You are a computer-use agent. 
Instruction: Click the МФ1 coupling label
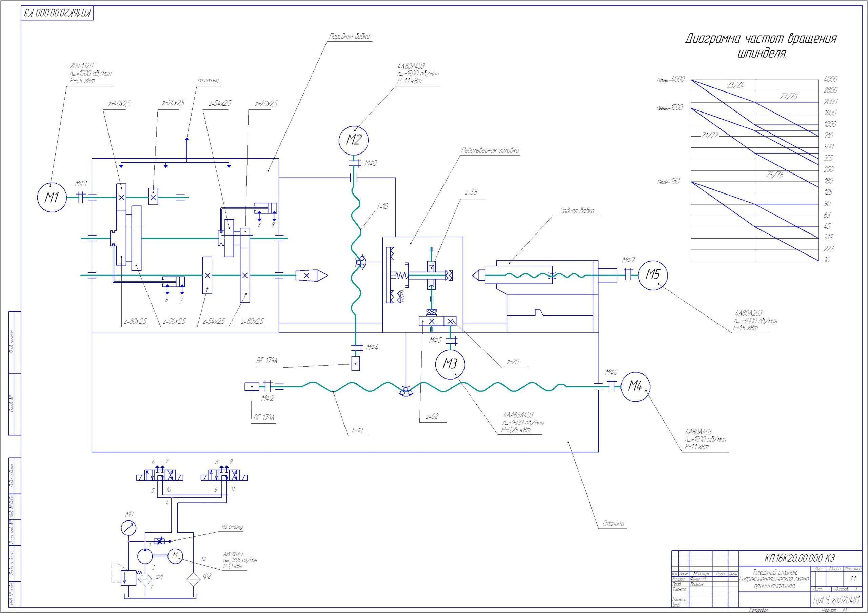81,184
